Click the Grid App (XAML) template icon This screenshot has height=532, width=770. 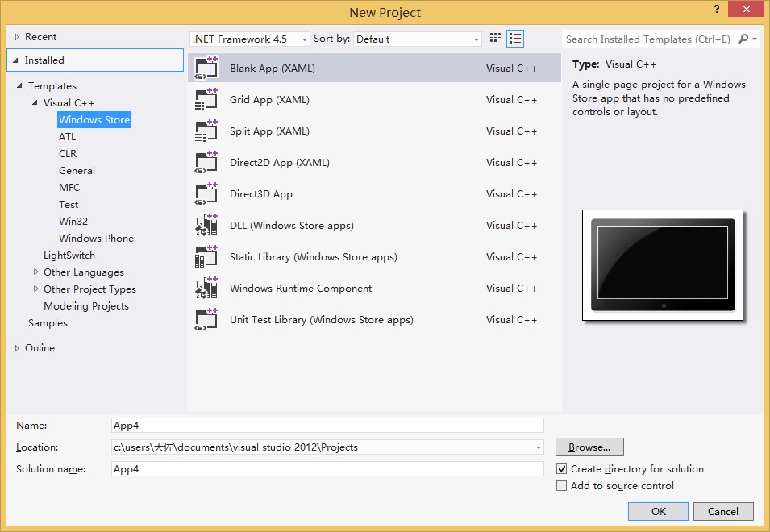206,99
